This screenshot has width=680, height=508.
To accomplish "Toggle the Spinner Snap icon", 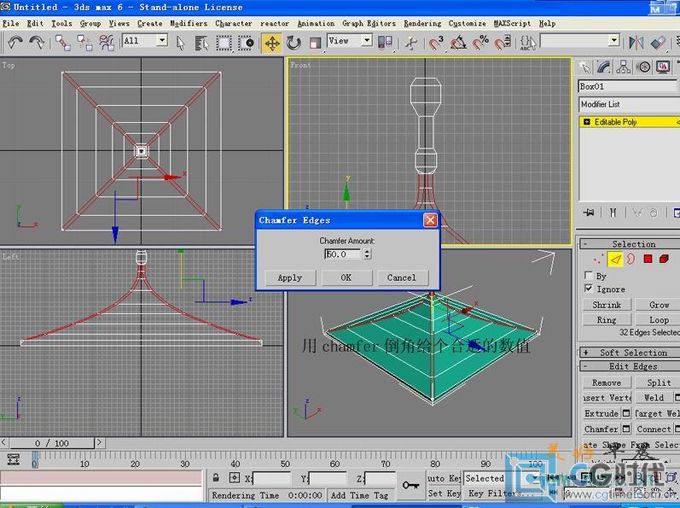I will (x=503, y=43).
